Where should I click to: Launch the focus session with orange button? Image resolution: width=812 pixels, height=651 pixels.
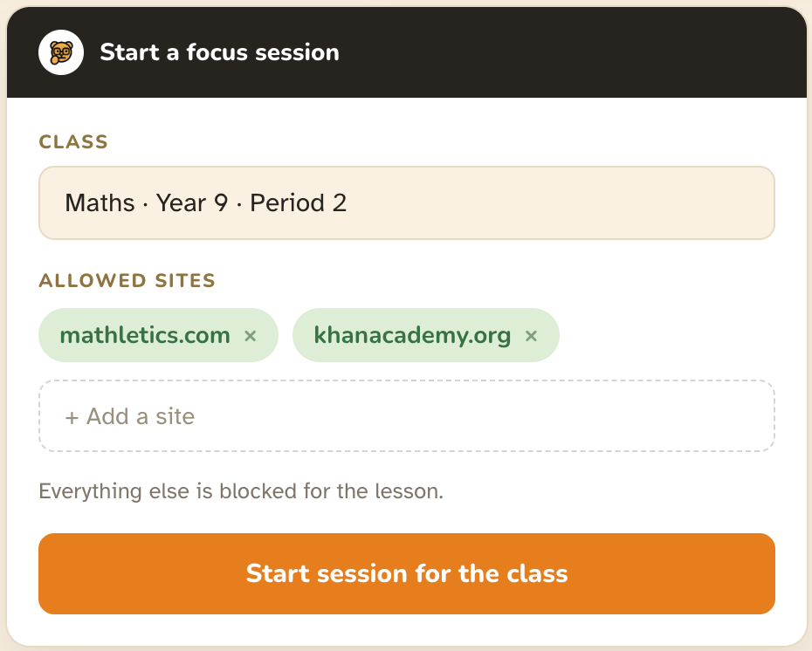[x=407, y=574]
